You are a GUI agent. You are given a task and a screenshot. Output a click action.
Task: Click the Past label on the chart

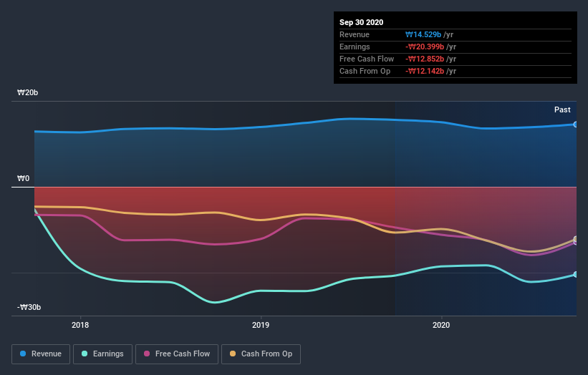point(562,109)
